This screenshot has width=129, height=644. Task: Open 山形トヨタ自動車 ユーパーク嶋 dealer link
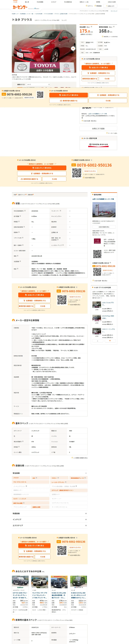coord(103,199)
